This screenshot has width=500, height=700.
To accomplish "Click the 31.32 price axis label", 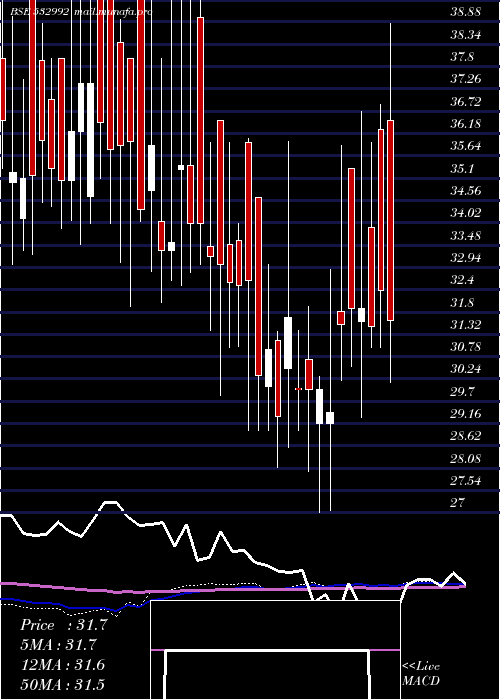I will (x=466, y=325).
